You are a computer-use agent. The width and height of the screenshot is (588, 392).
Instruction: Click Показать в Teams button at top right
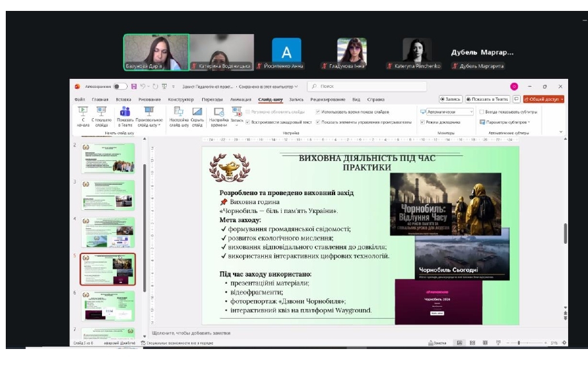pyautogui.click(x=487, y=99)
